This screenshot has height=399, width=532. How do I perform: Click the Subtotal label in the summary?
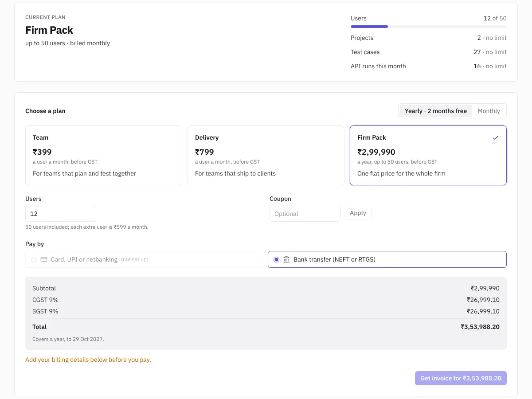[44, 288]
